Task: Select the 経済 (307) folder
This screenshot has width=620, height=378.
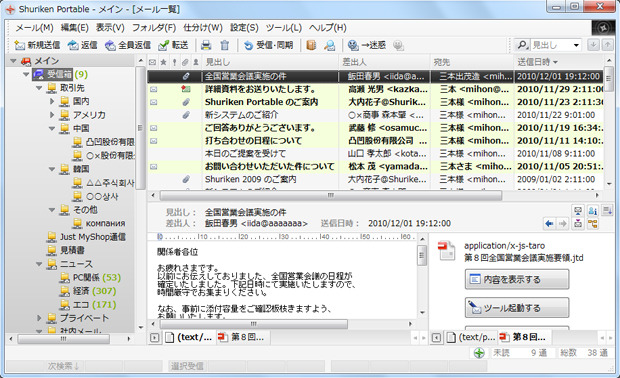Action: click(88, 291)
